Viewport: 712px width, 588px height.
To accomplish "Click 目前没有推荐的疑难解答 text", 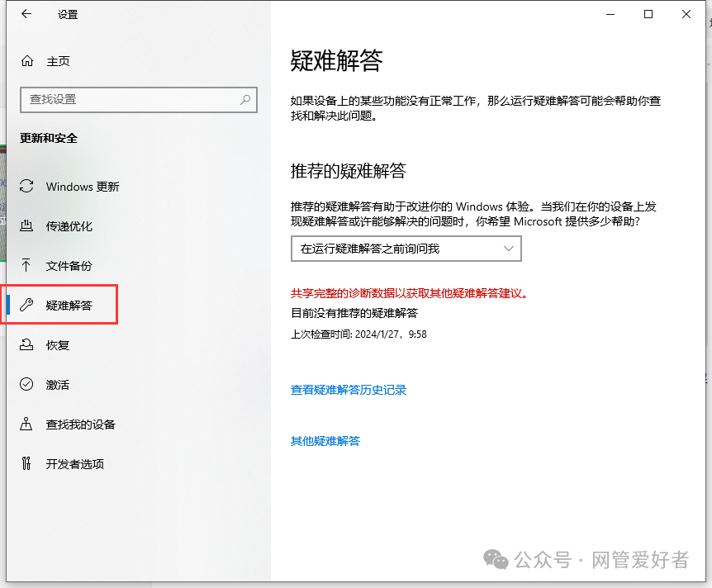I will point(354,313).
